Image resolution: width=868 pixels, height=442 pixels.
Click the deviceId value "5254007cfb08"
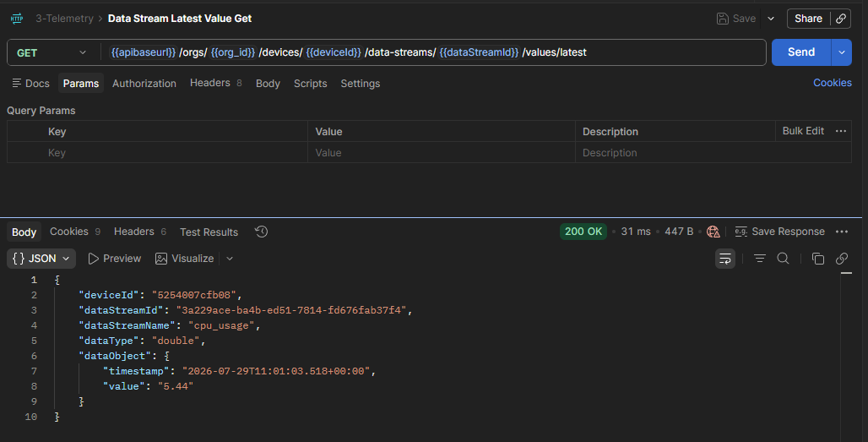tap(193, 295)
